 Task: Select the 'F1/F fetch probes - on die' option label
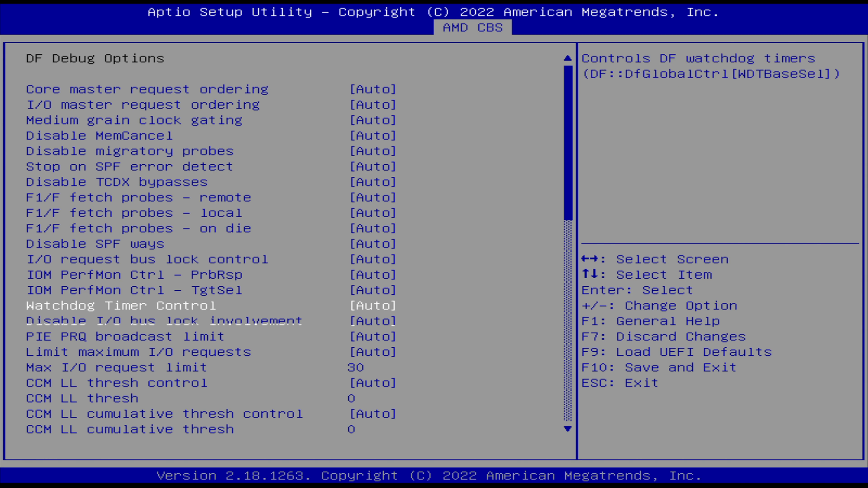click(139, 228)
